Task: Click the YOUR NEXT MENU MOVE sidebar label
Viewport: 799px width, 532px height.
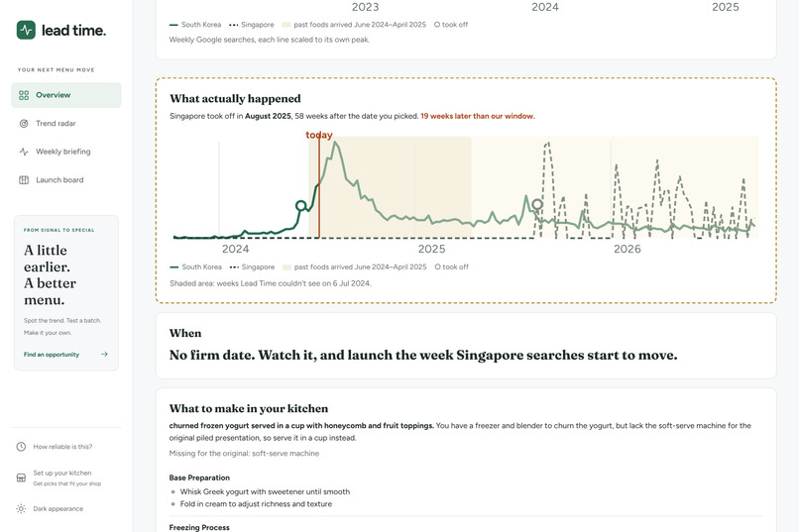Action: (57, 69)
